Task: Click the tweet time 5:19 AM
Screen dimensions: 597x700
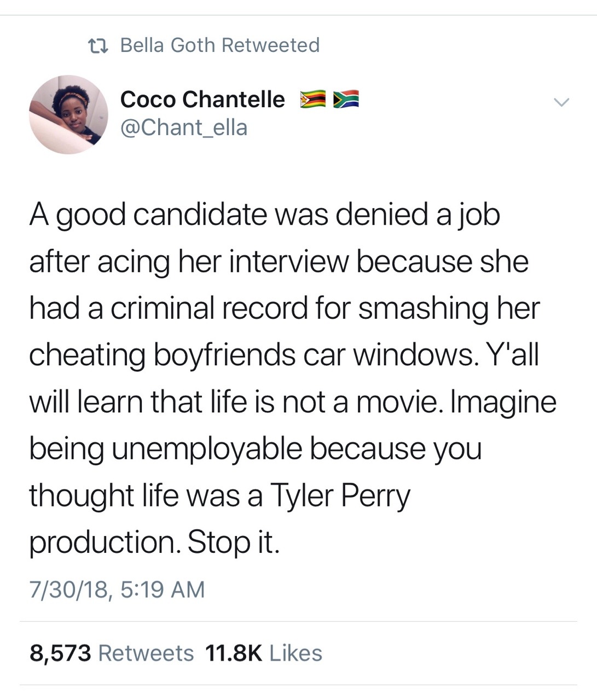Action: pos(161,590)
